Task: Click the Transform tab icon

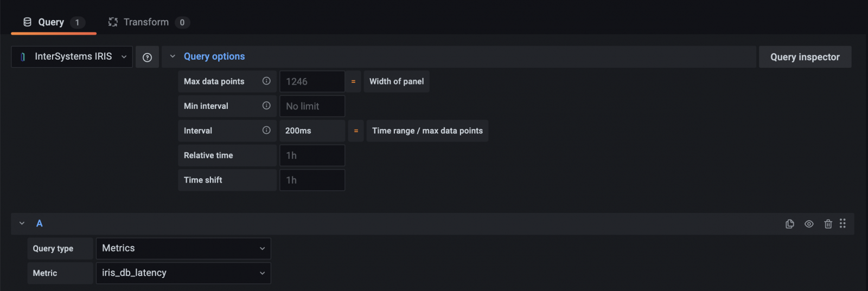Action: tap(113, 22)
